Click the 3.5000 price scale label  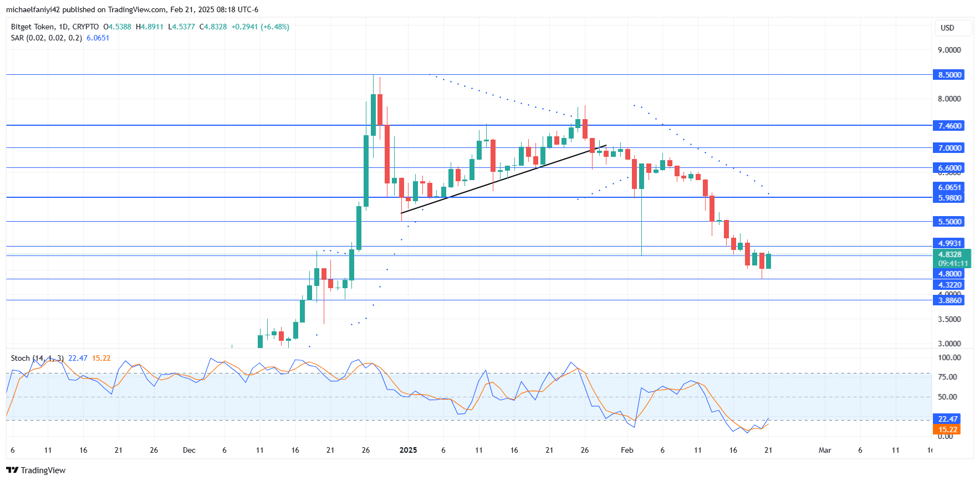point(949,319)
